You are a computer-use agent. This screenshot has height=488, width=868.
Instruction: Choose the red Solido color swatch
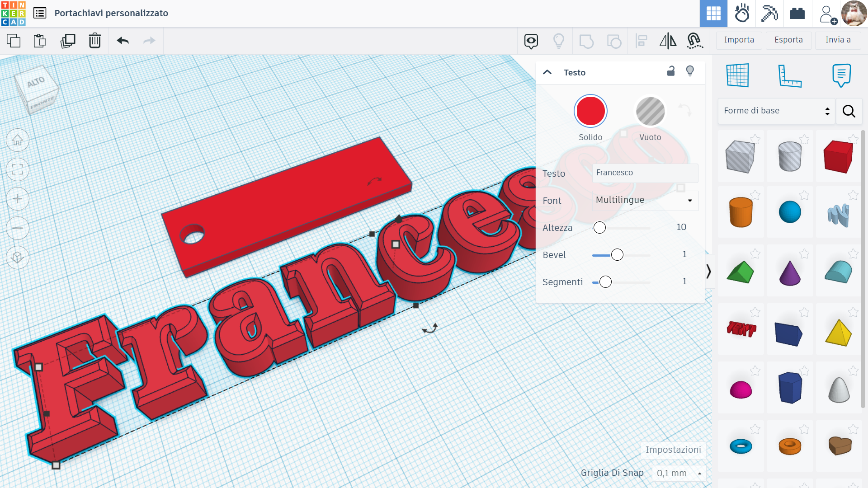click(x=590, y=111)
